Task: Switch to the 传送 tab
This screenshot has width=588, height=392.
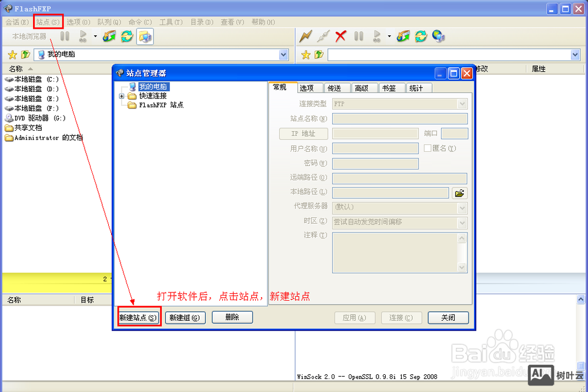Action: point(335,88)
